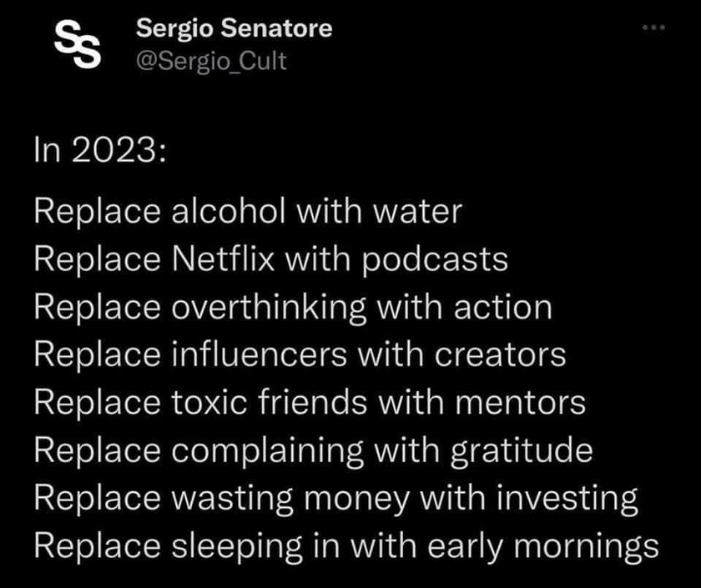The width and height of the screenshot is (701, 588).
Task: Click the line "Replace alcohol with water"
Action: (x=248, y=211)
